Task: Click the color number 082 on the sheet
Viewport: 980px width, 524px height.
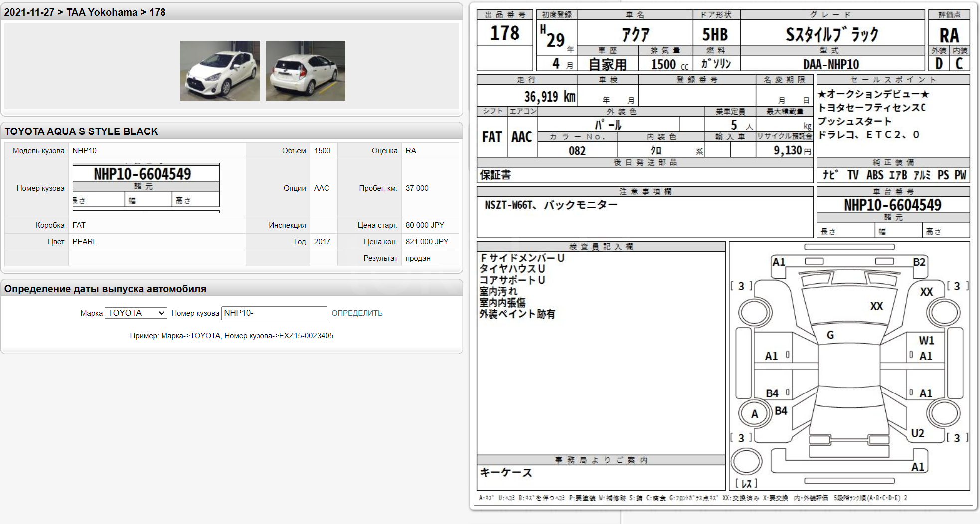Action: 577,151
